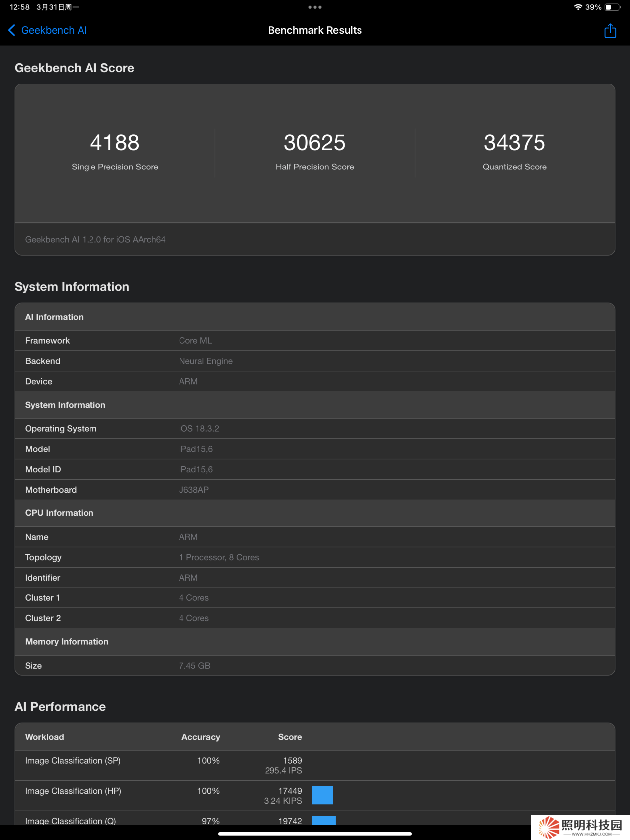Tap the Memory Size 7.45 GB row
Viewport: 630px width, 840px height.
click(x=315, y=666)
